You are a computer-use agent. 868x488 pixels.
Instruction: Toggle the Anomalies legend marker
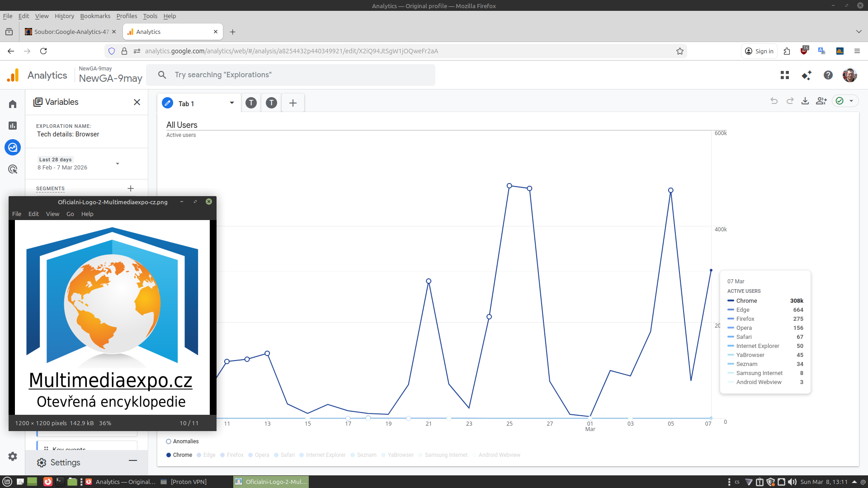[169, 441]
